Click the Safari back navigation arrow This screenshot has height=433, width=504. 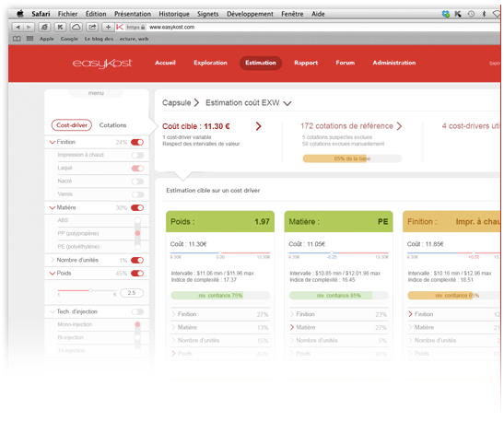point(18,27)
